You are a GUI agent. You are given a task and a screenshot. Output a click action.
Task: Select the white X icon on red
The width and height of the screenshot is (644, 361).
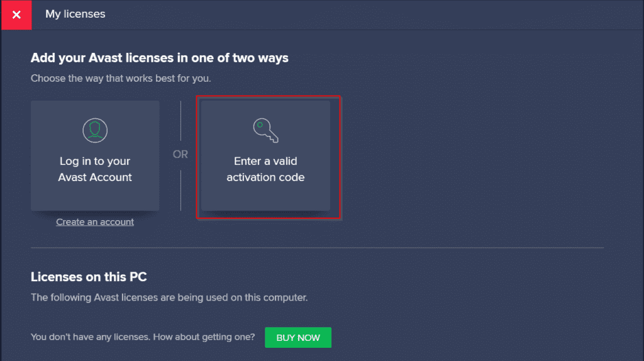pyautogui.click(x=16, y=15)
